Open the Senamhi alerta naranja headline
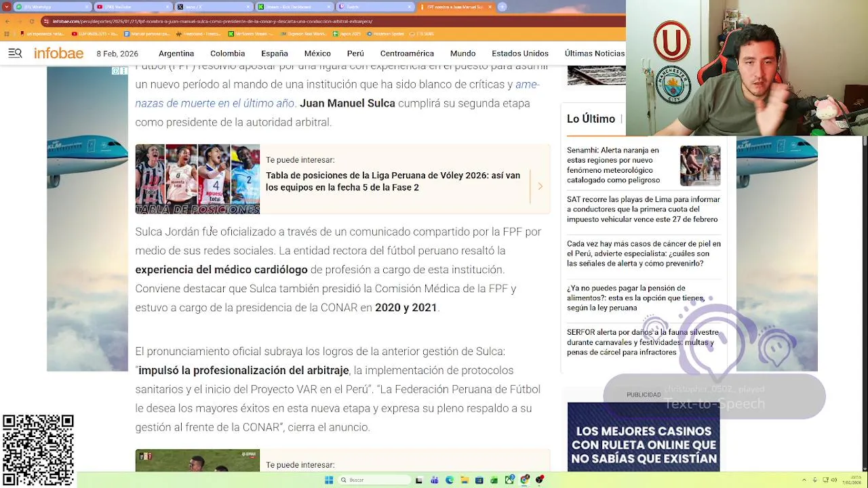 614,165
